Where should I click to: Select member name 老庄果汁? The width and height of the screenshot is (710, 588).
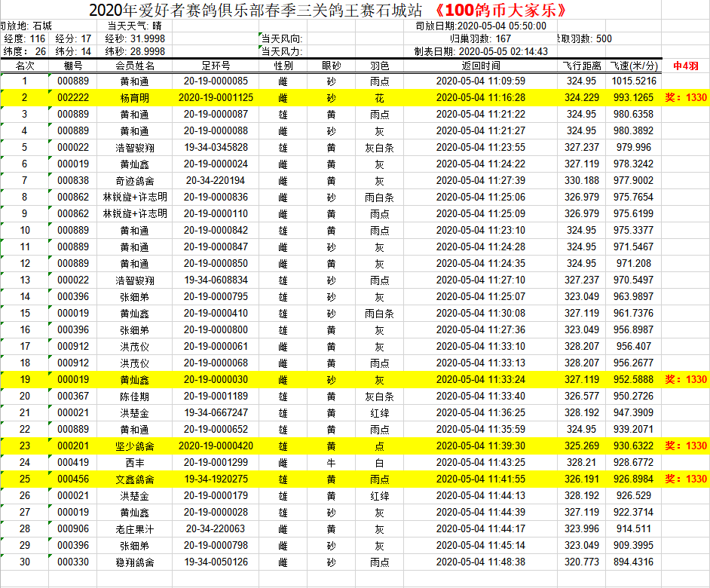[x=135, y=529]
